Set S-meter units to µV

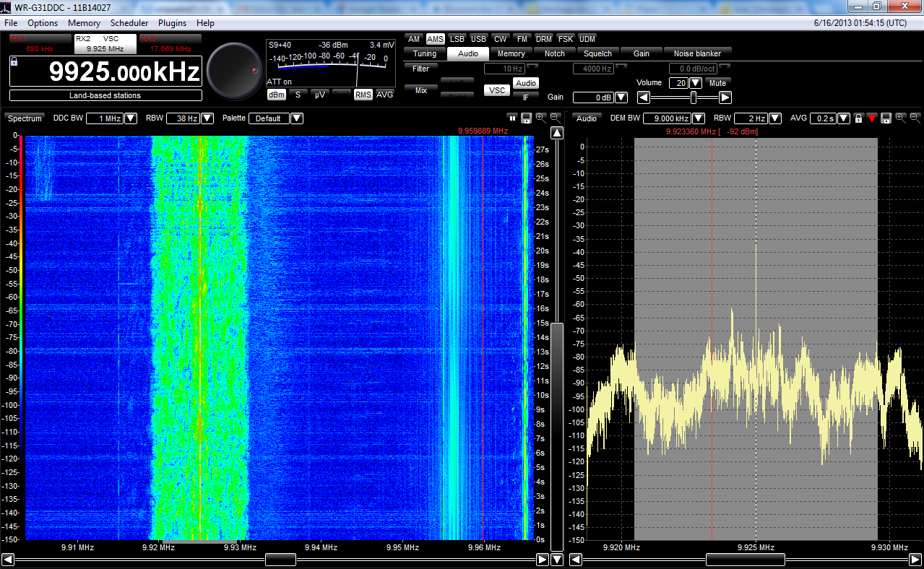[320, 95]
